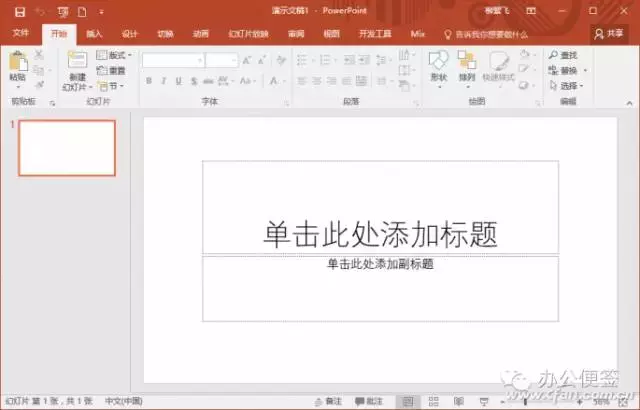Viewport: 640px width, 410px height.
Task: Click Fit slide to window icon
Action: tap(623, 402)
